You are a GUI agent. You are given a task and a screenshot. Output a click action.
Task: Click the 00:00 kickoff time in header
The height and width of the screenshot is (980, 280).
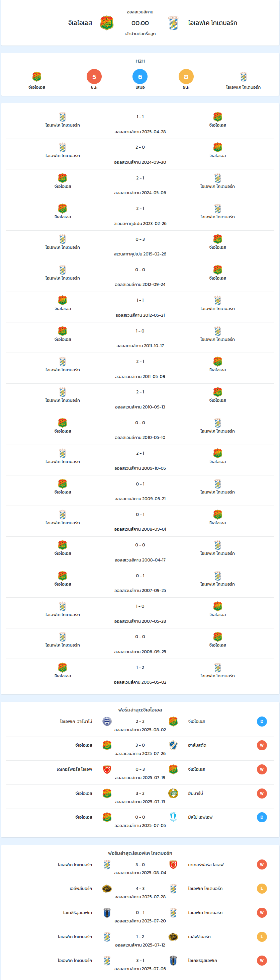point(140,23)
